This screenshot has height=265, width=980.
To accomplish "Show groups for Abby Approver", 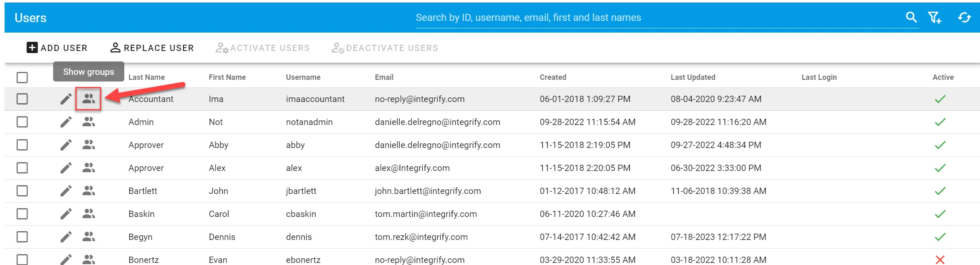I will point(88,145).
